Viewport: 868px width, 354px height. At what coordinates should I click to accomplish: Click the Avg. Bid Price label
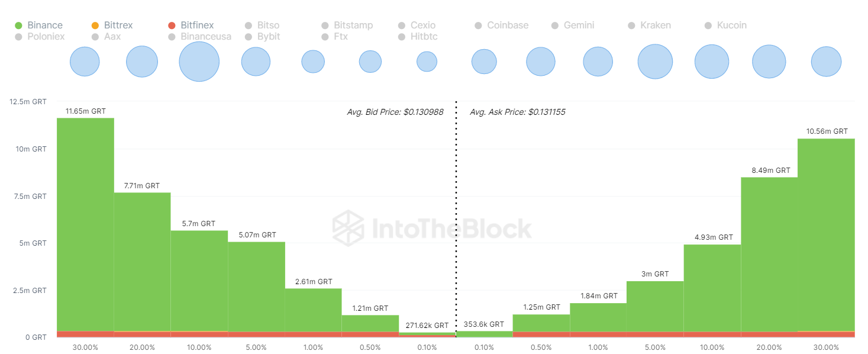coord(395,112)
